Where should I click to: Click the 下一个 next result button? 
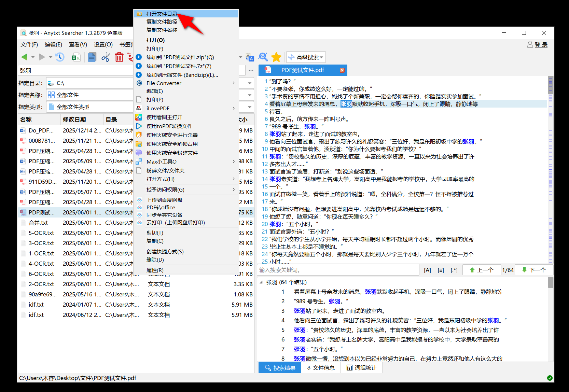pyautogui.click(x=534, y=270)
